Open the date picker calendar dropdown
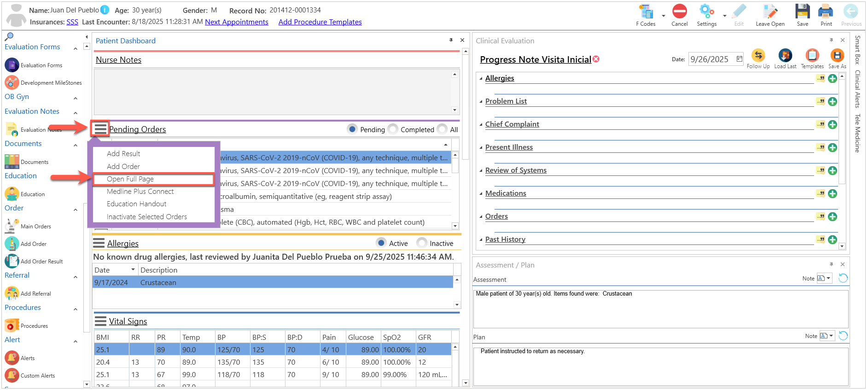Viewport: 868px width, 390px height. [x=739, y=59]
